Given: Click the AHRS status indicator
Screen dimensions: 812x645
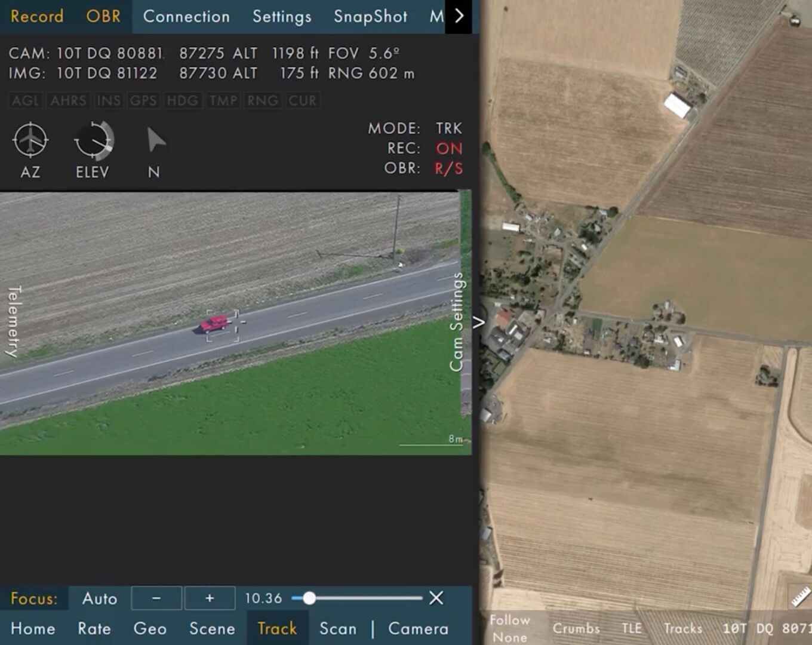Looking at the screenshot, I should pyautogui.click(x=69, y=100).
